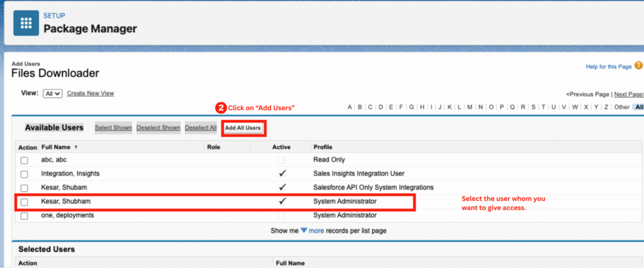Screen dimensions: 644x270
Task: Click the Deselect Shown button
Action: coord(158,127)
